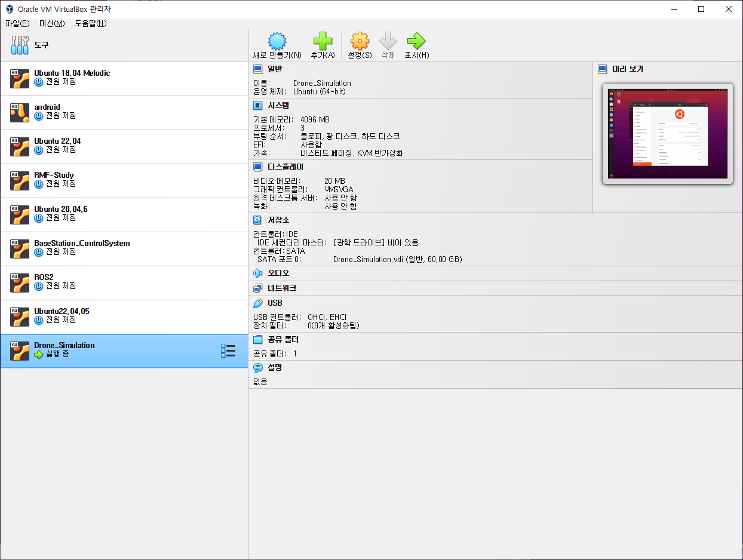
Task: Click the Ubuntu 22.04 VM icon
Action: coord(20,146)
